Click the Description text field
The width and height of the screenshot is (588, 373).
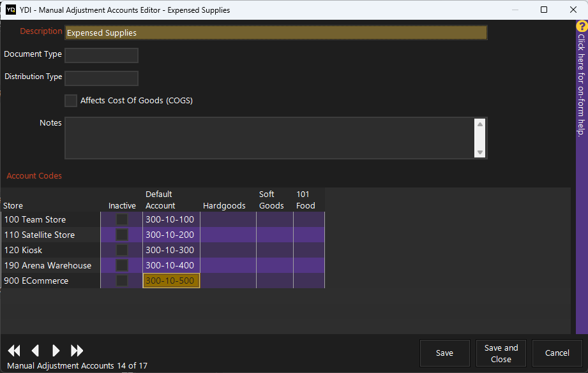click(276, 33)
